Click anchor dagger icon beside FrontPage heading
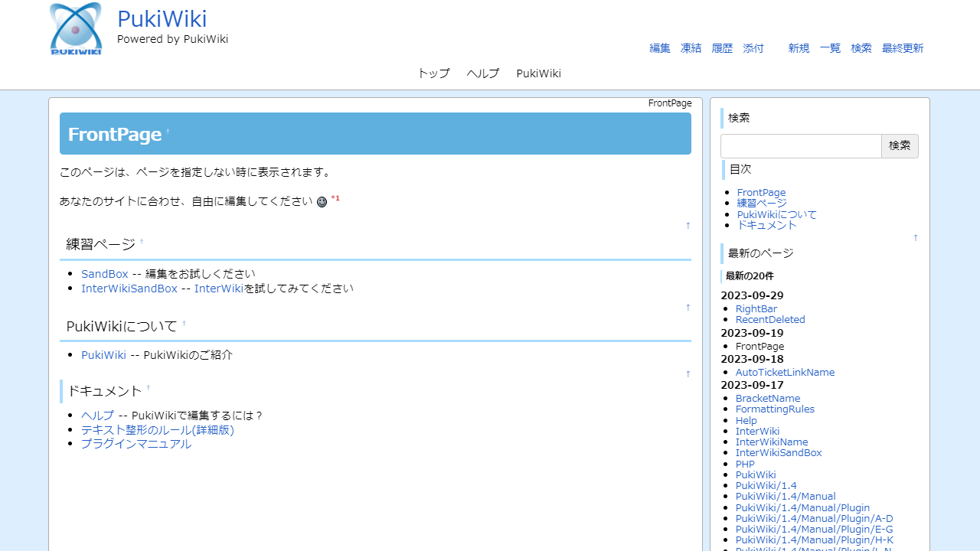 click(168, 132)
